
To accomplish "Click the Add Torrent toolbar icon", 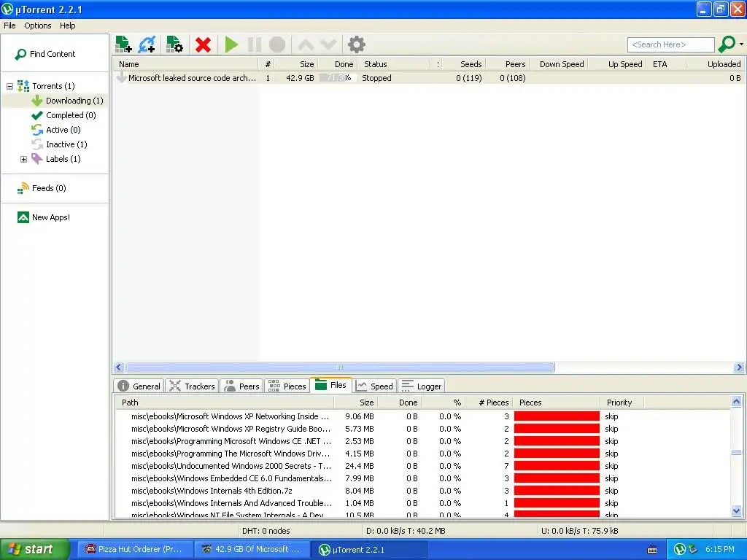I will tap(123, 44).
